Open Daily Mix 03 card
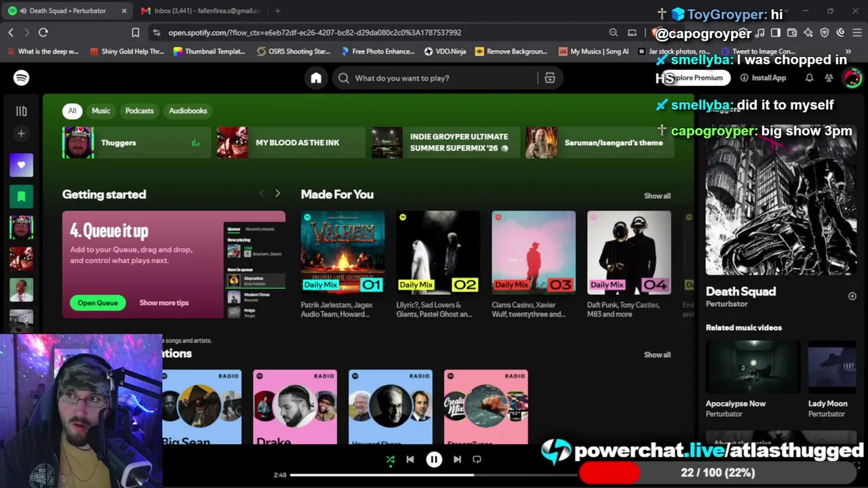Viewport: 868px width, 488px height. 534,264
